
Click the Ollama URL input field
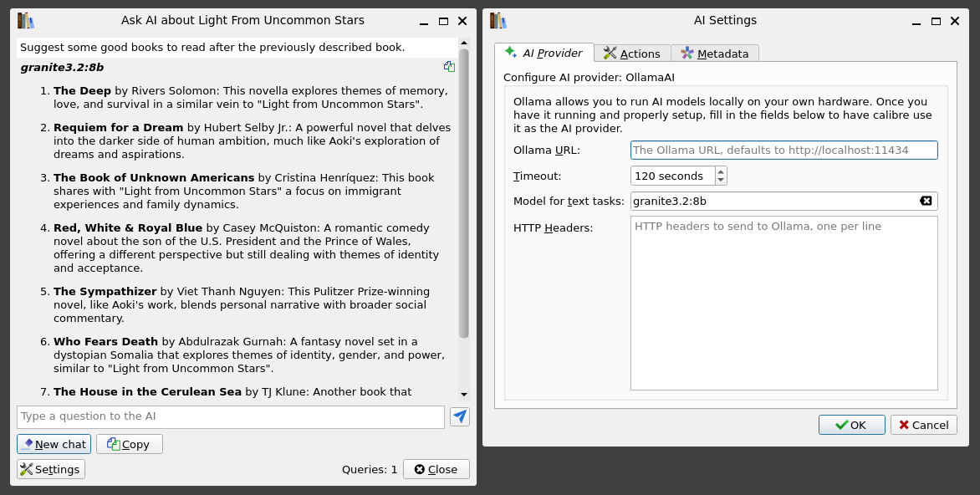pos(783,150)
